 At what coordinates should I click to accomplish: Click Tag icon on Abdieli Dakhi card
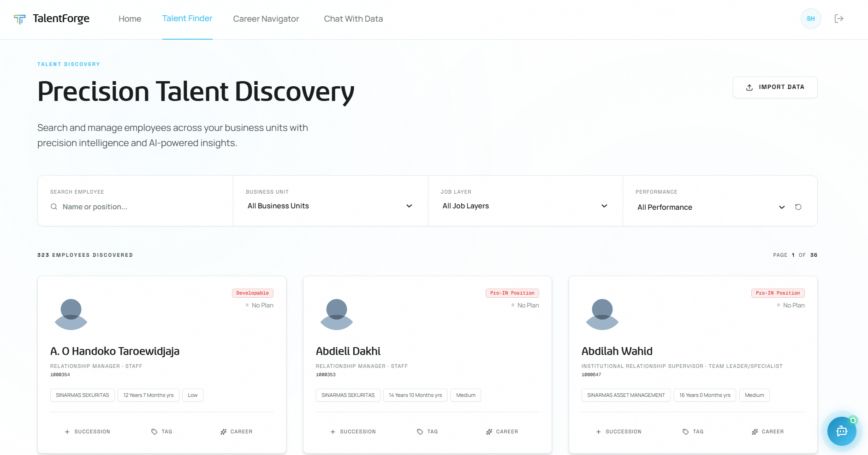pyautogui.click(x=420, y=432)
